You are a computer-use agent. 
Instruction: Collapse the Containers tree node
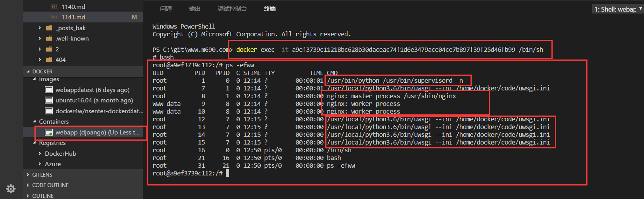tap(34, 121)
